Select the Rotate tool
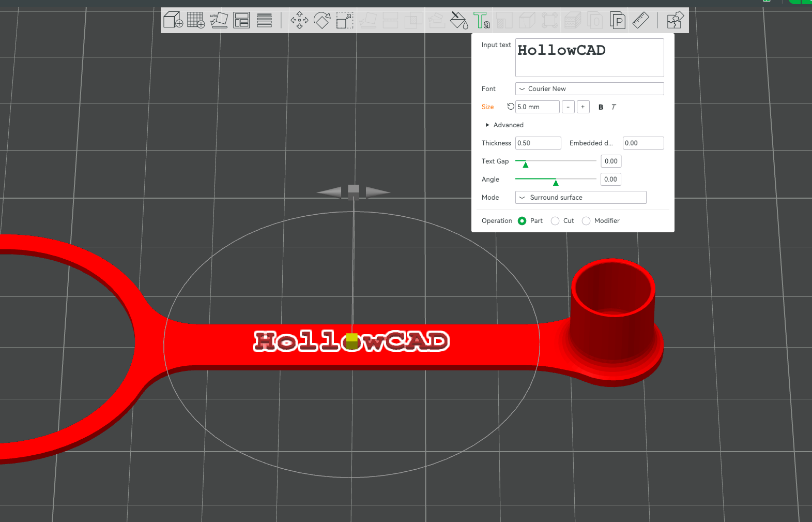Viewport: 812px width, 522px height. (x=322, y=20)
